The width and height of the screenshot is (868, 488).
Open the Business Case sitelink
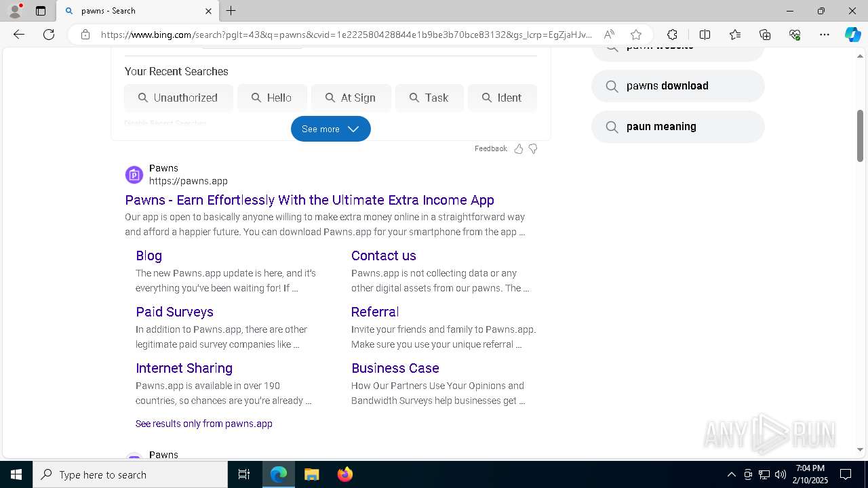(395, 368)
